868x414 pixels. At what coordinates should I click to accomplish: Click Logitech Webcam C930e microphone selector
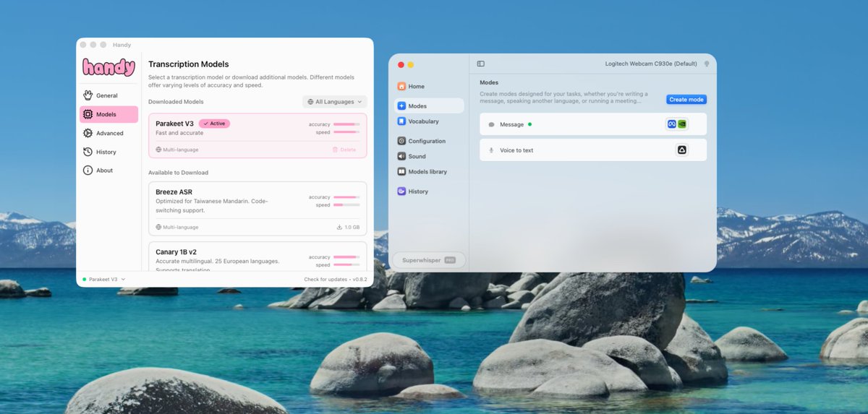click(651, 64)
